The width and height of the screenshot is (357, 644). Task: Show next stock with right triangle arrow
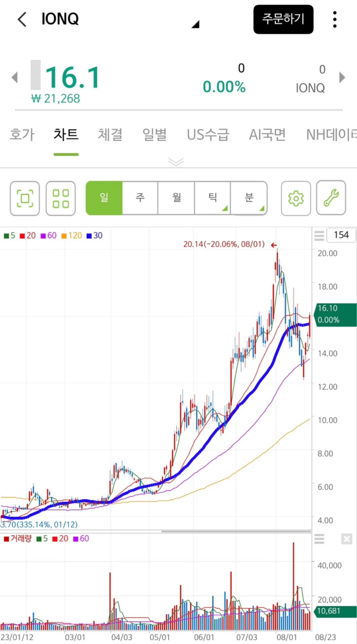tap(342, 77)
